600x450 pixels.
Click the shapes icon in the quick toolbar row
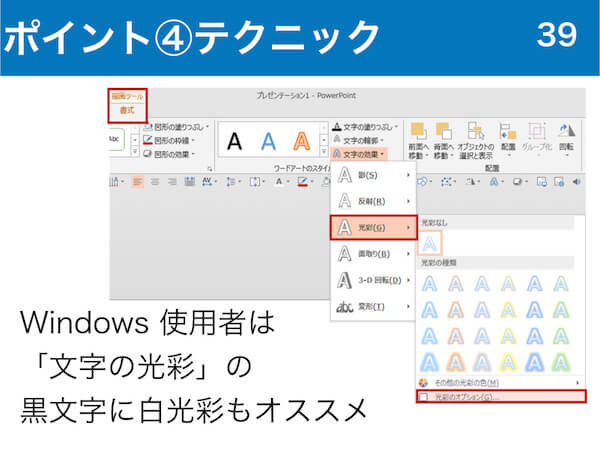[x=422, y=181]
